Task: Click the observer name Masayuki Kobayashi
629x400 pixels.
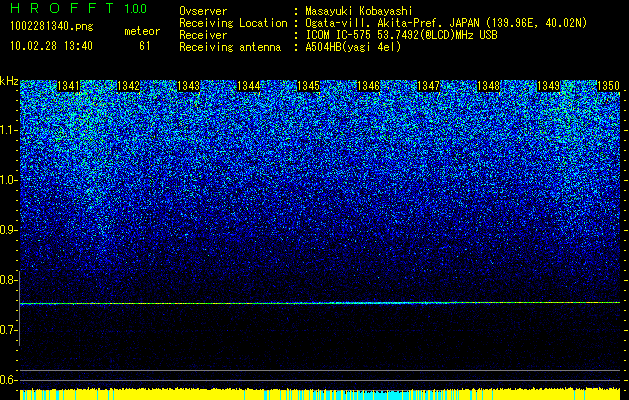Action: point(359,11)
